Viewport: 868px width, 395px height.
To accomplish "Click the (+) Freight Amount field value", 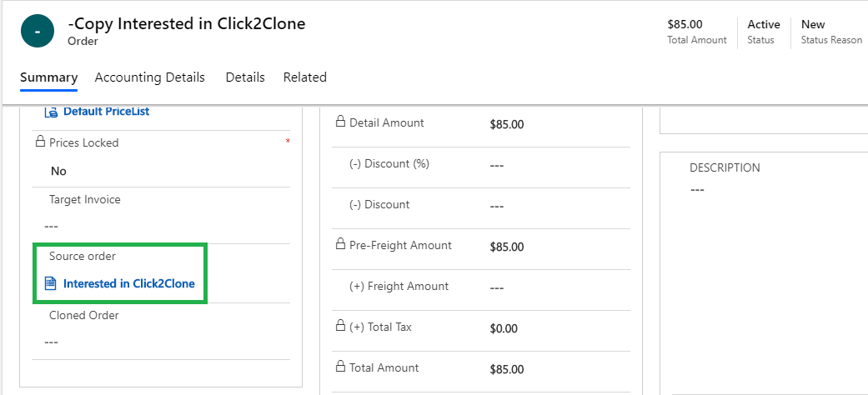I will click(x=497, y=287).
